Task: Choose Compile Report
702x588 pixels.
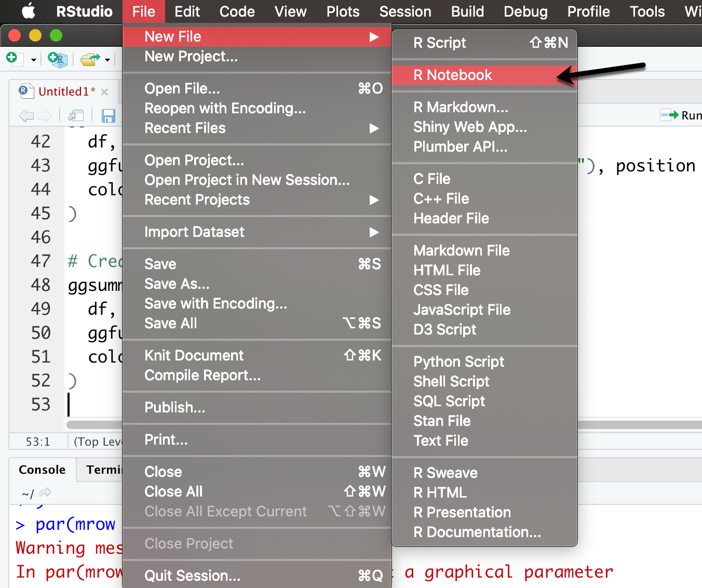Action: coord(256,375)
